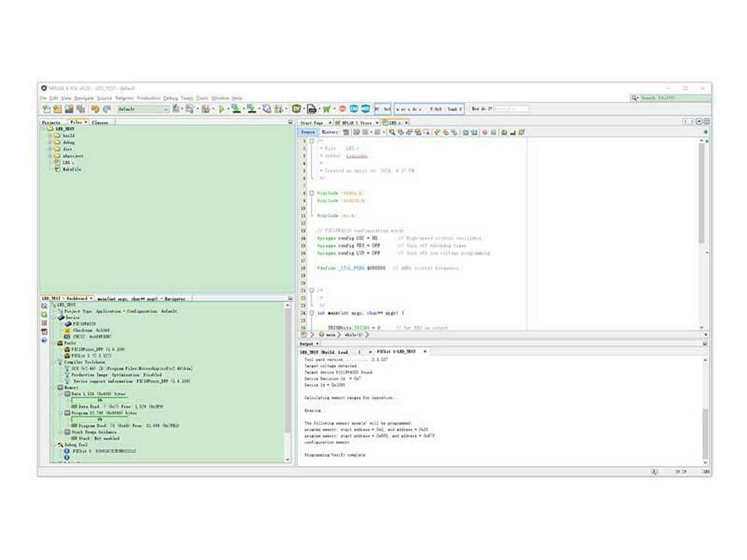This screenshot has height=560, width=747.
Task: Click the Data memory usage gauge
Action: point(99,399)
